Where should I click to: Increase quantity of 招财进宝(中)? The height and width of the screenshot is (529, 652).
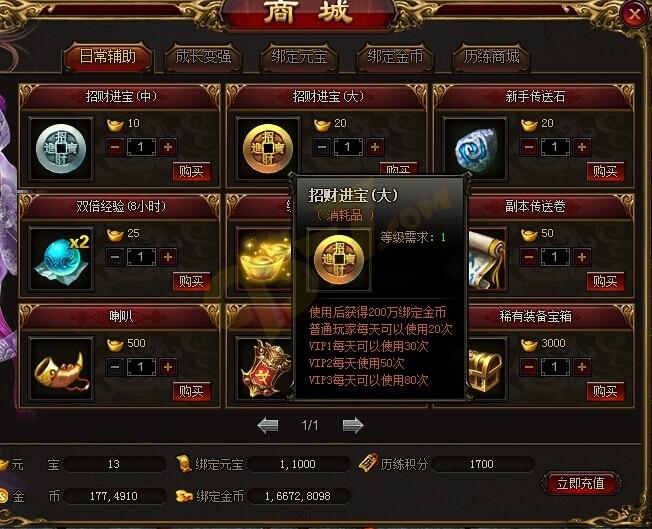pos(168,147)
